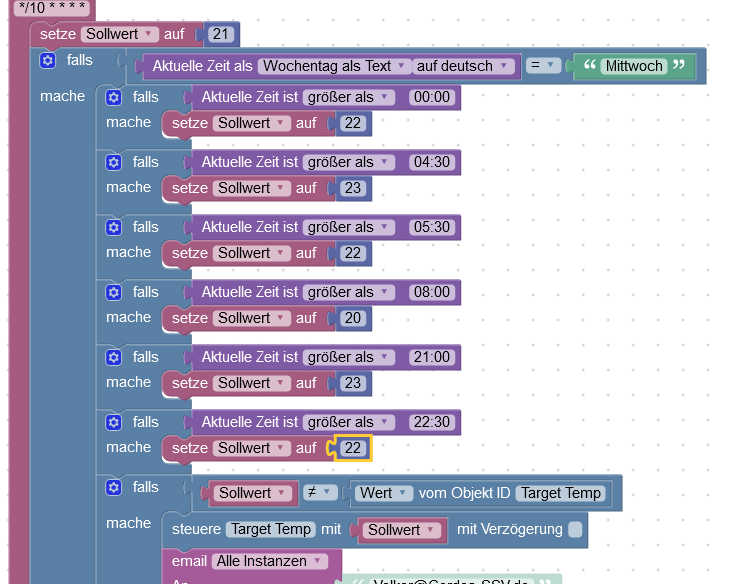Screen dimensions: 729x584
Task: Open Sollwert dropdown in setze block under 00:00
Action: pyautogui.click(x=252, y=123)
